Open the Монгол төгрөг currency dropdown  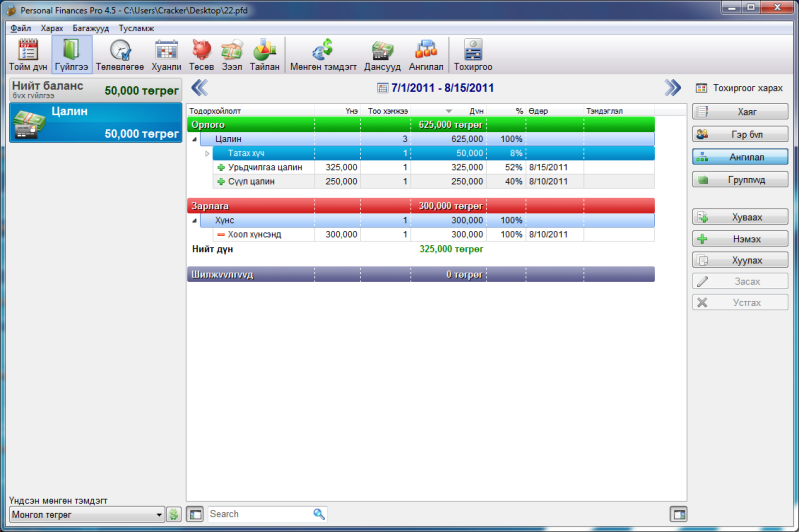click(x=85, y=514)
